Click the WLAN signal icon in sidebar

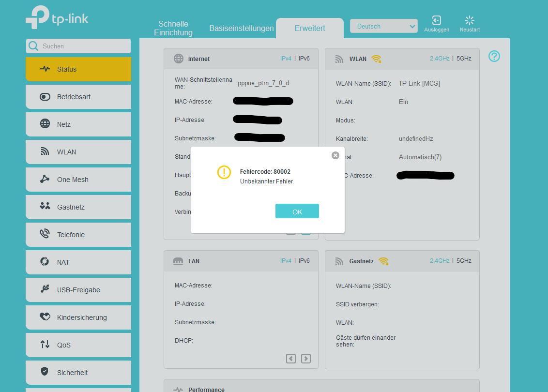[x=45, y=151]
